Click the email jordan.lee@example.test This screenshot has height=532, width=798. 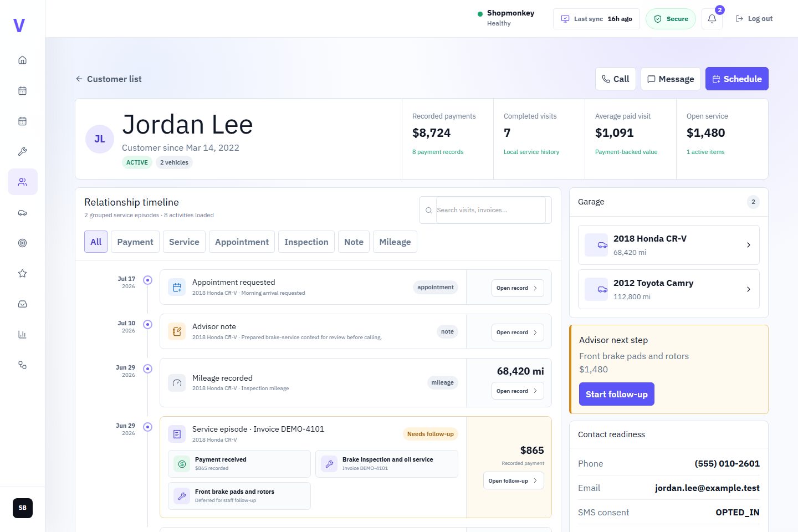click(x=707, y=488)
